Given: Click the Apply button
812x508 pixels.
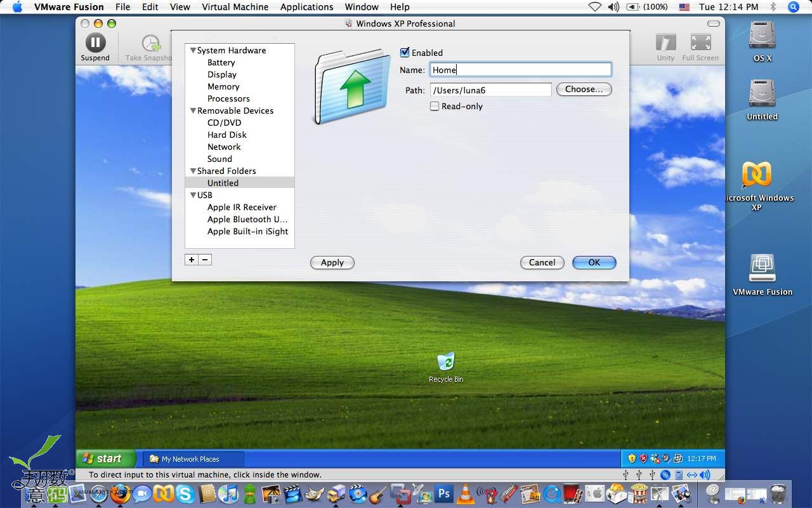Looking at the screenshot, I should tap(332, 262).
